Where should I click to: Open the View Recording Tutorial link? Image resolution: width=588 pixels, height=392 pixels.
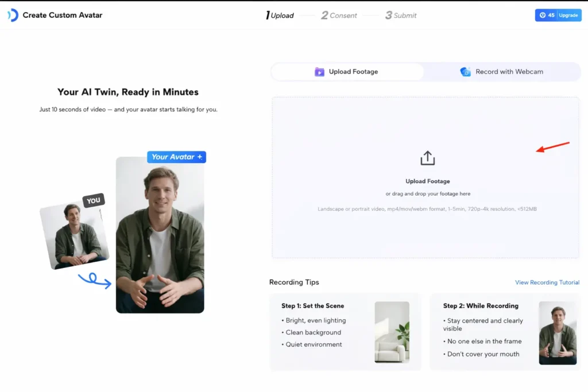[547, 282]
